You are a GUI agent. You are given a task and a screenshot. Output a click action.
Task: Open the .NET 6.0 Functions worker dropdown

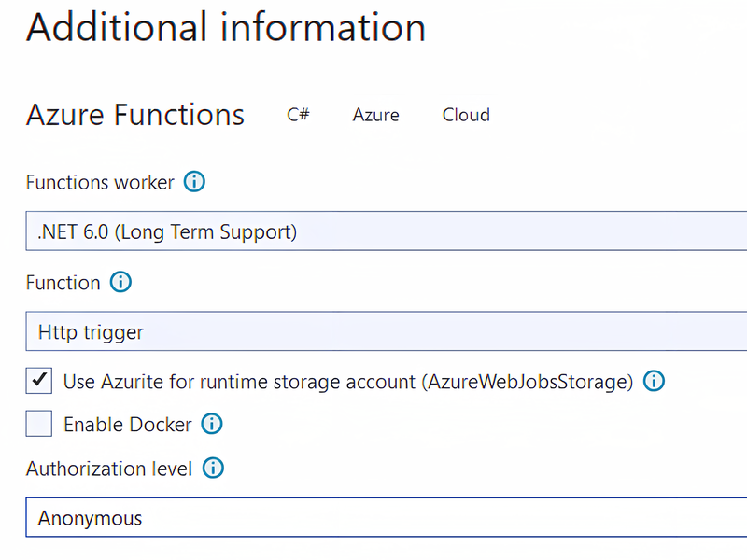point(387,231)
